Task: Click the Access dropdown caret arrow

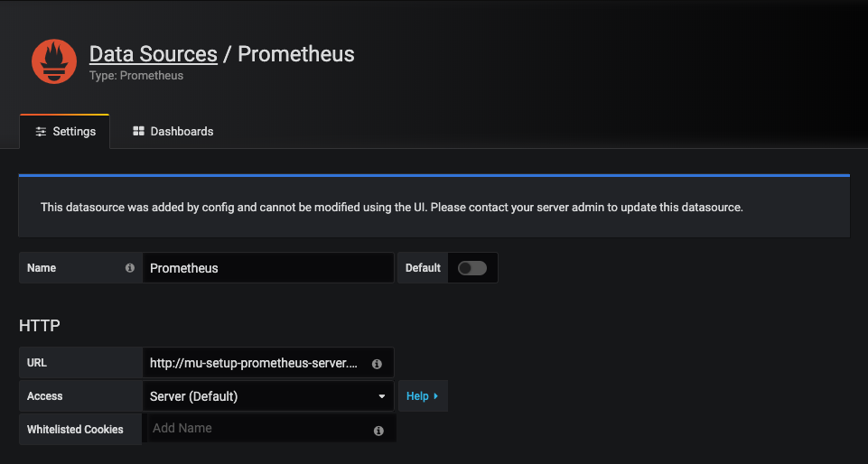Action: [381, 396]
